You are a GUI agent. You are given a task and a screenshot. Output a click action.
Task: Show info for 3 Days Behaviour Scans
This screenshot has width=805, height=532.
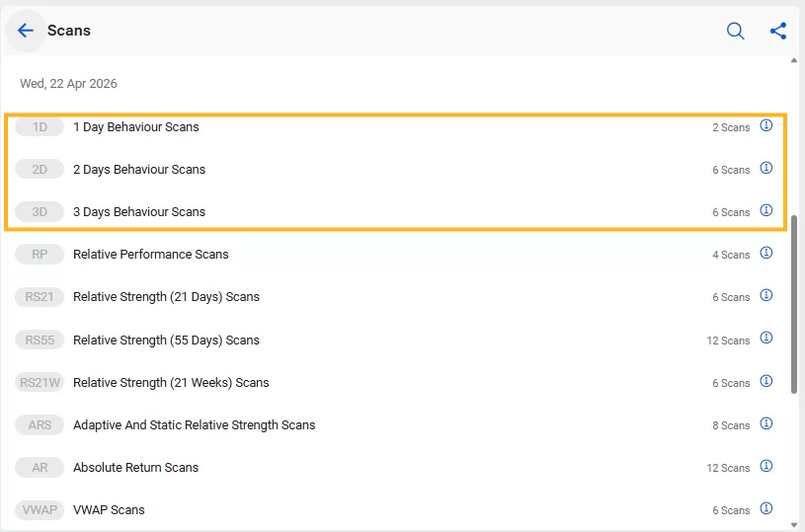(766, 211)
